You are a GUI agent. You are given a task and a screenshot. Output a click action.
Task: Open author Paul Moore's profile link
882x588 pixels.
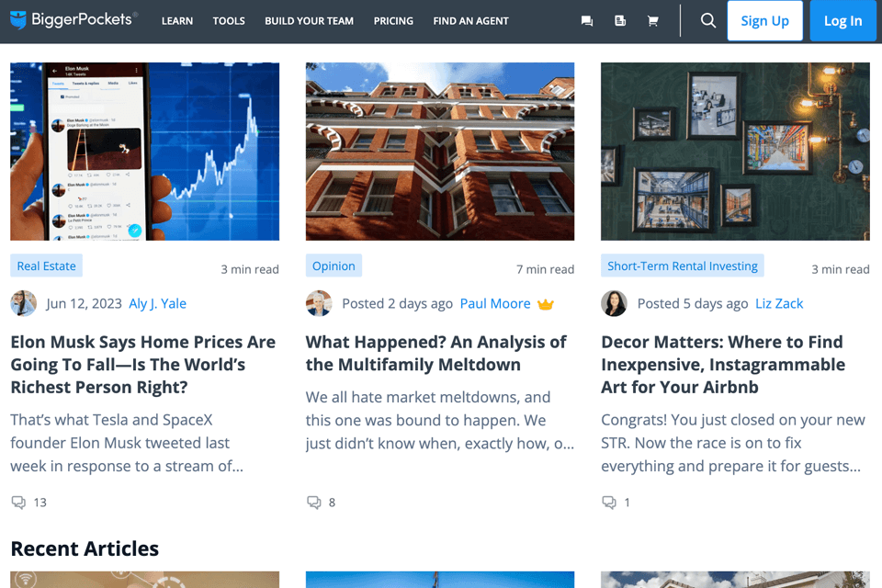tap(495, 303)
